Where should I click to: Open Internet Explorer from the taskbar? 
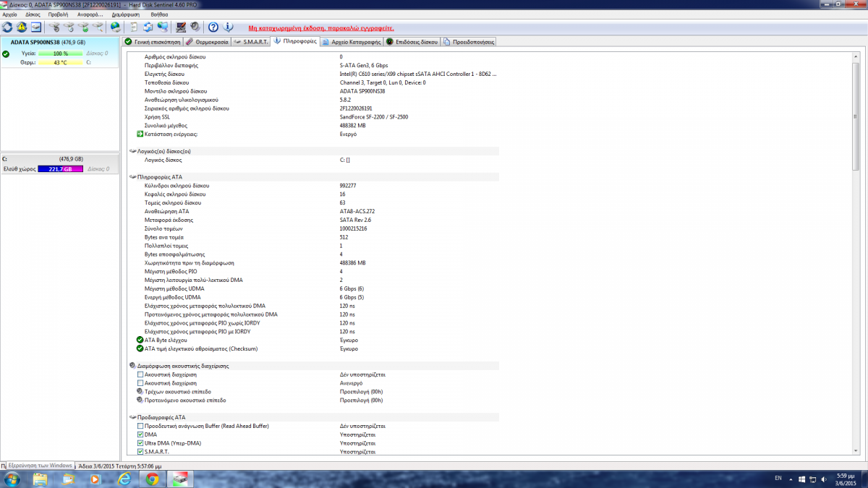[124, 479]
